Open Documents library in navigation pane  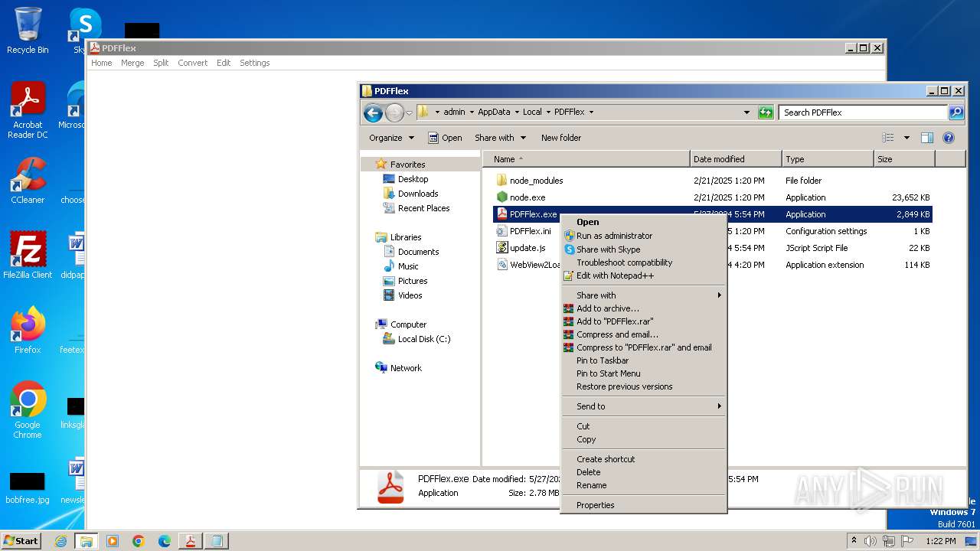pyautogui.click(x=418, y=252)
